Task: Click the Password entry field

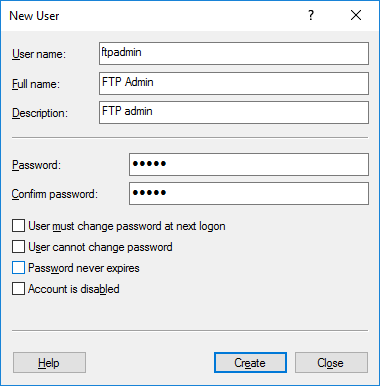Action: (249, 164)
